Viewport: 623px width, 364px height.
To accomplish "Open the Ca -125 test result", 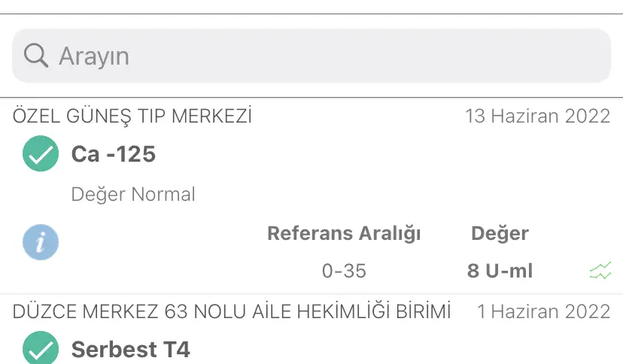I will coord(114,154).
